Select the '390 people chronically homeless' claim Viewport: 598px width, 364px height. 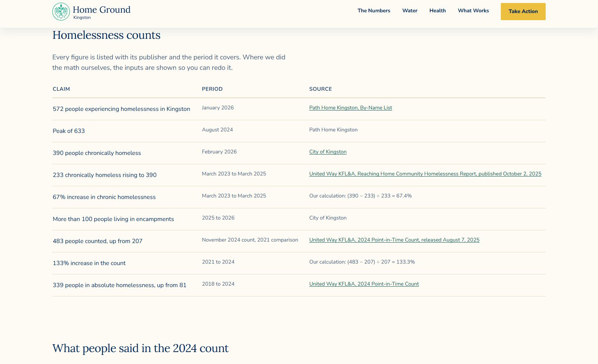[97, 153]
